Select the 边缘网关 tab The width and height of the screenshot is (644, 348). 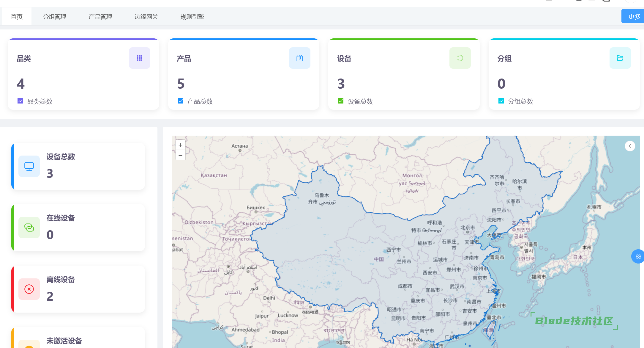click(x=146, y=17)
